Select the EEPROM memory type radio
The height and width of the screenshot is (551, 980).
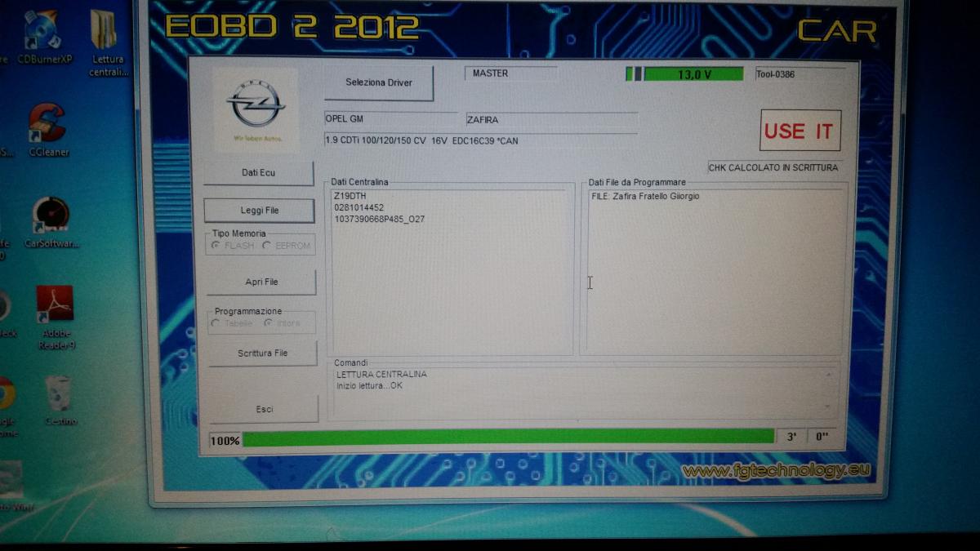pyautogui.click(x=287, y=246)
